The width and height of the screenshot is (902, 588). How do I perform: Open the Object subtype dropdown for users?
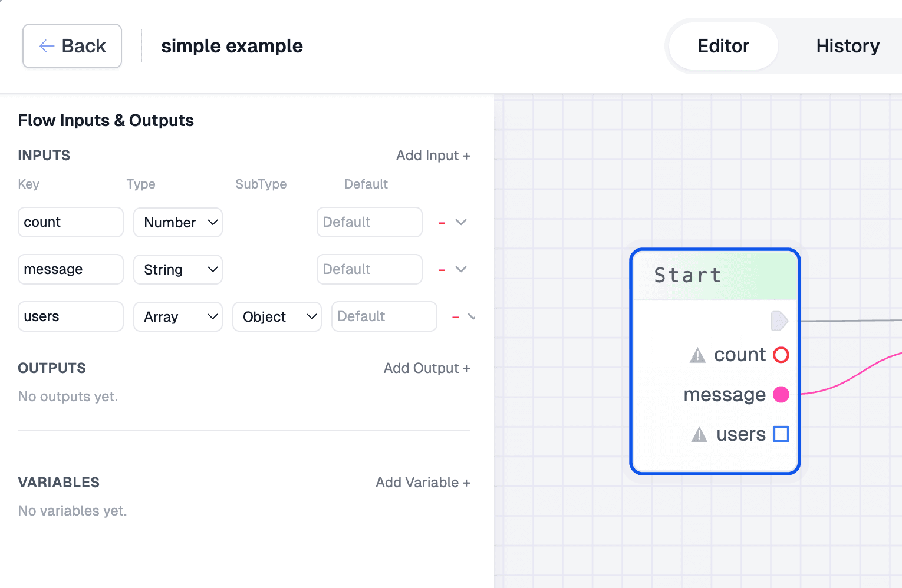point(276,316)
